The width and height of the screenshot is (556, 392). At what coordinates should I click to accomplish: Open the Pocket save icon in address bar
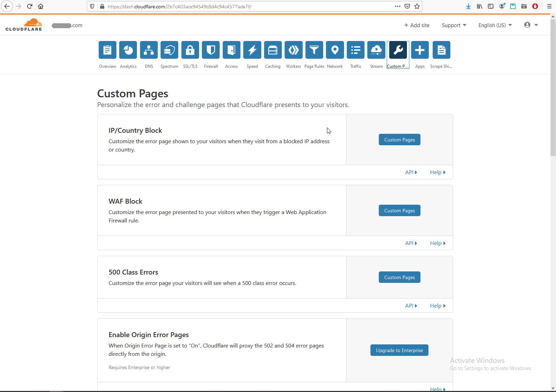[407, 6]
